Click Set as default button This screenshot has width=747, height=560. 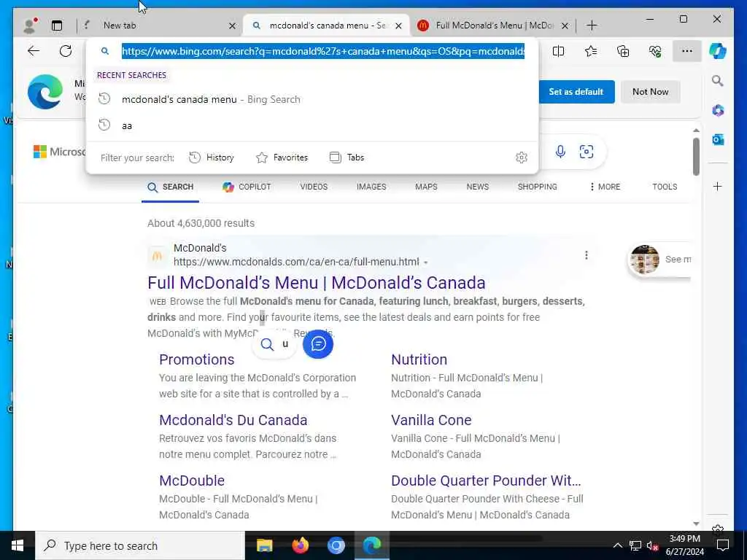coord(576,92)
